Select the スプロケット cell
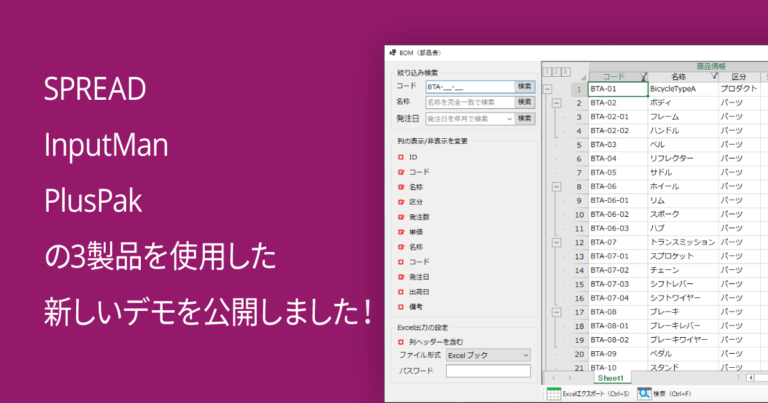768x403 pixels. point(683,257)
